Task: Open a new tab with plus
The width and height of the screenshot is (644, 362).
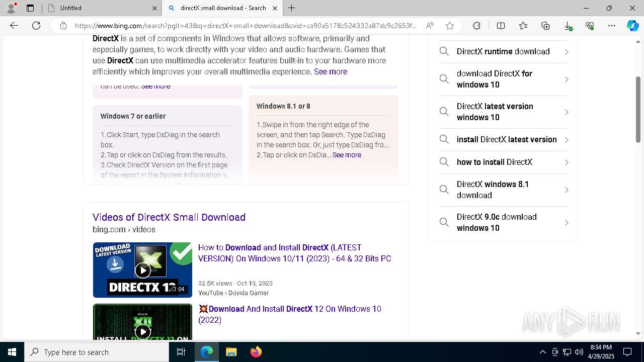Action: pos(292,8)
